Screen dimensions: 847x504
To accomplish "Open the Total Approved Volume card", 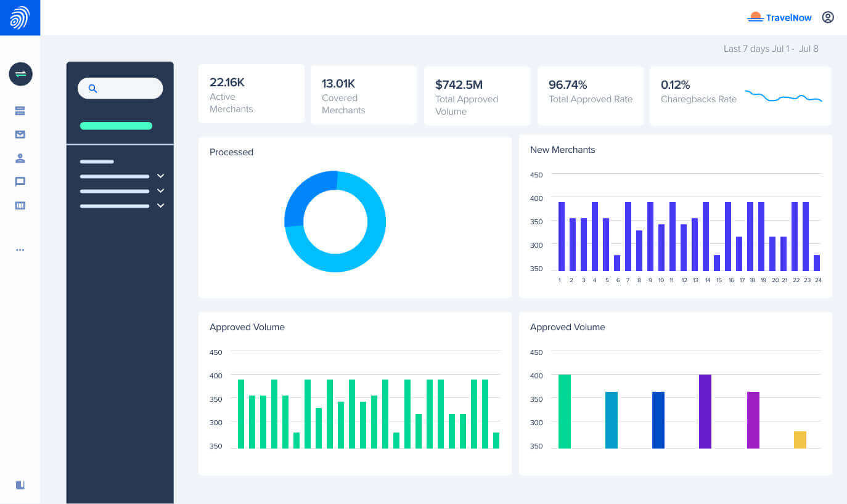I will click(x=477, y=96).
